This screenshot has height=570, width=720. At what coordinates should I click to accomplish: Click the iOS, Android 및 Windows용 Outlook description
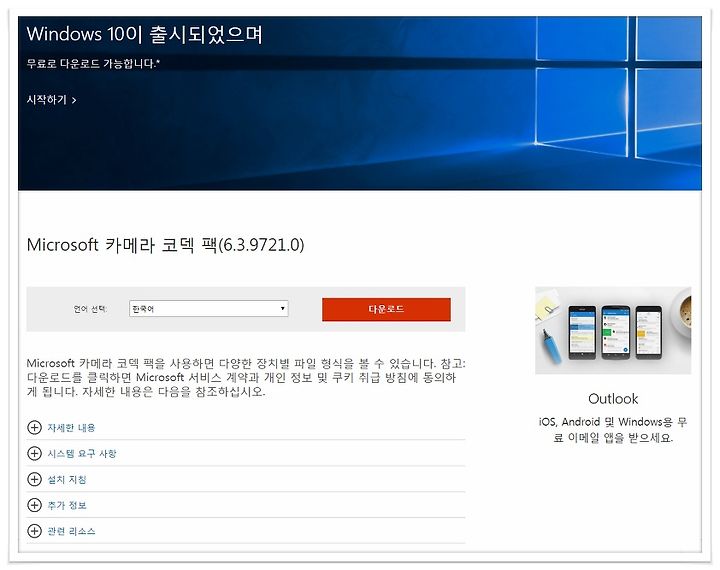coord(613,429)
